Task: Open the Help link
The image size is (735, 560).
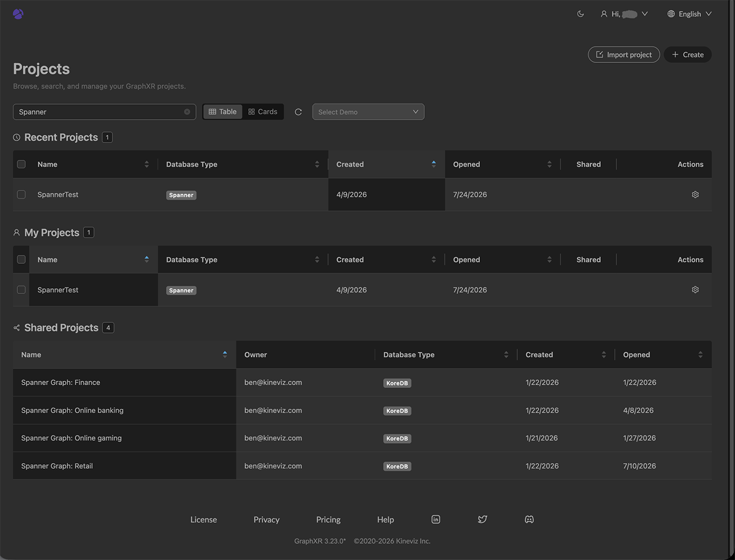Action: [385, 519]
